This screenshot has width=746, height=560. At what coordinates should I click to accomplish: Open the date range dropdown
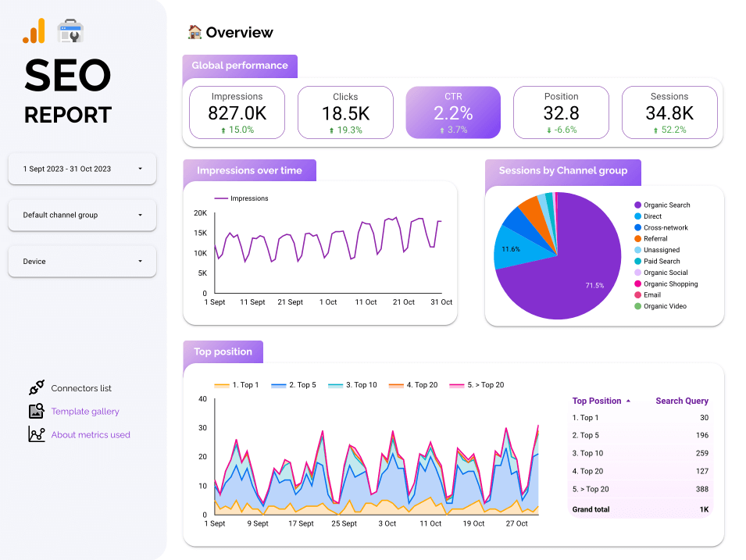pyautogui.click(x=82, y=169)
